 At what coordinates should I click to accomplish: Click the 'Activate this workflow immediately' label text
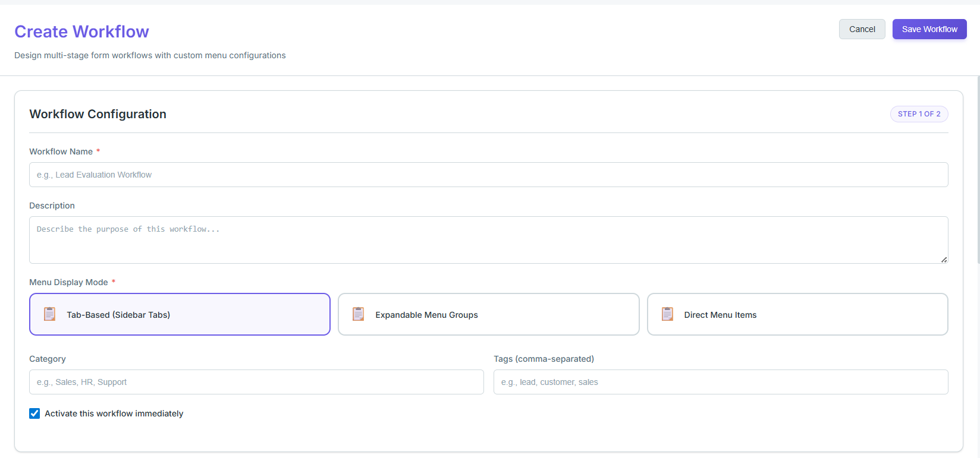click(x=114, y=413)
